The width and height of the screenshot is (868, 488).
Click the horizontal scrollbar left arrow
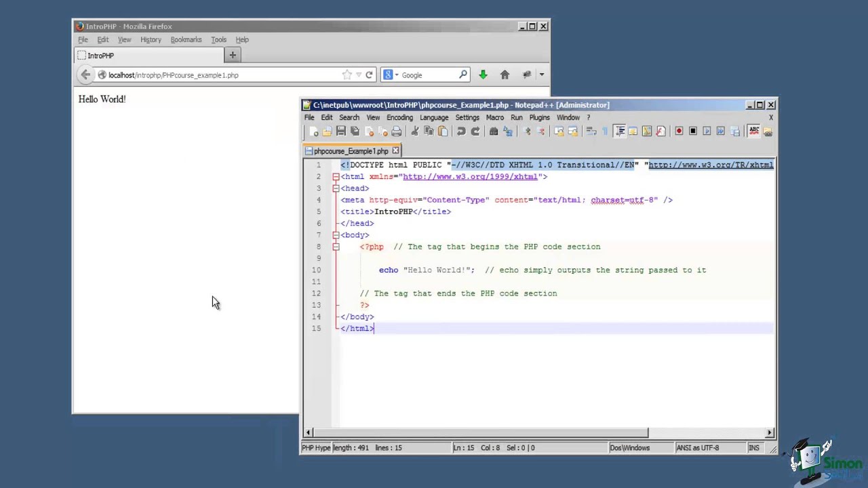click(x=308, y=432)
